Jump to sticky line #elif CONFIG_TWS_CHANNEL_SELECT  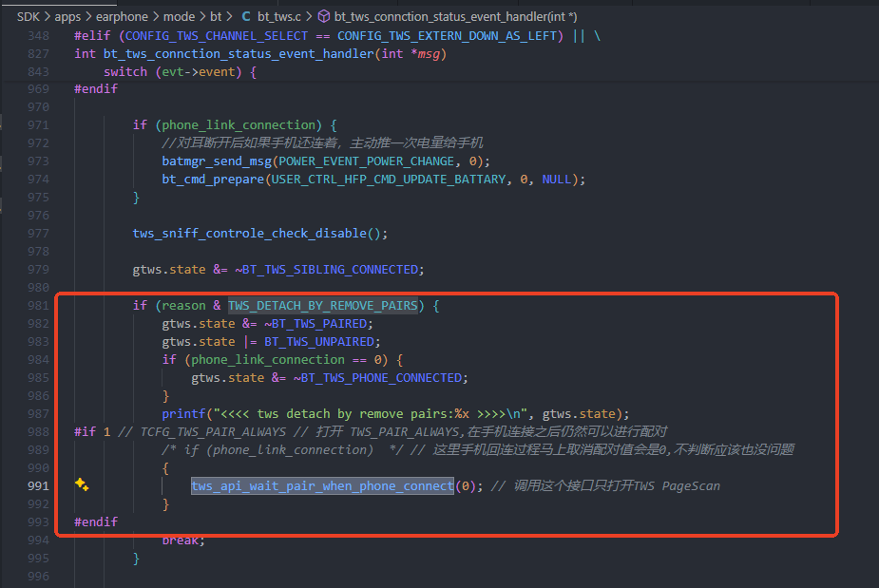[x=337, y=36]
